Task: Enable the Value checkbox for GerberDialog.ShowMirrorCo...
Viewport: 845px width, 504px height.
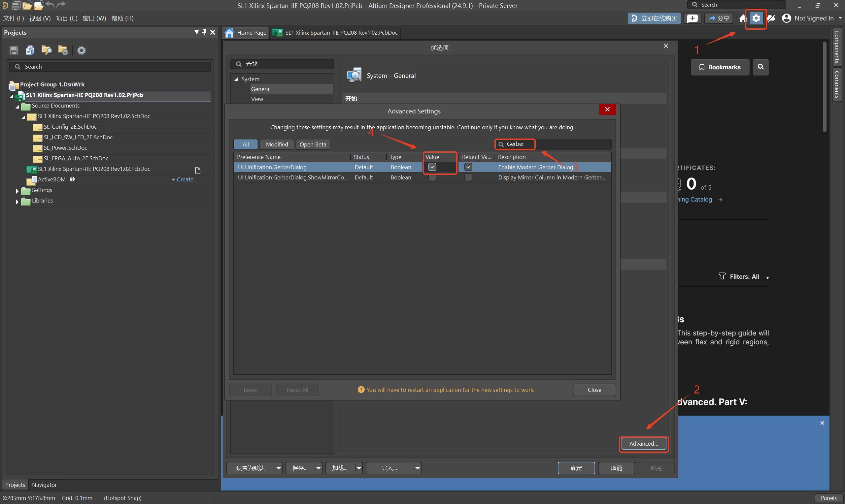Action: 432,177
